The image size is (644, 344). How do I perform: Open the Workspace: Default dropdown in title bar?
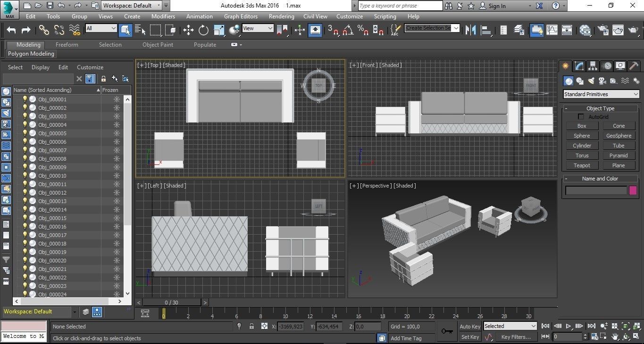[132, 6]
